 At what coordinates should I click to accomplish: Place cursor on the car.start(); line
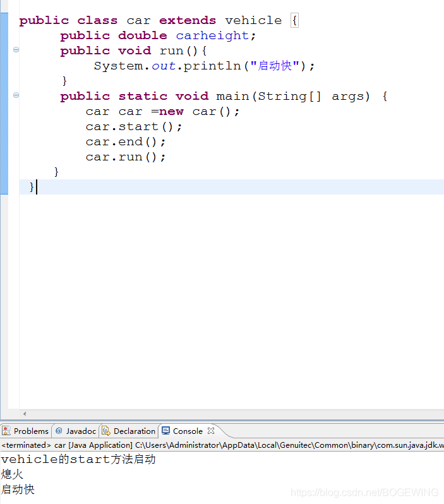click(x=133, y=127)
